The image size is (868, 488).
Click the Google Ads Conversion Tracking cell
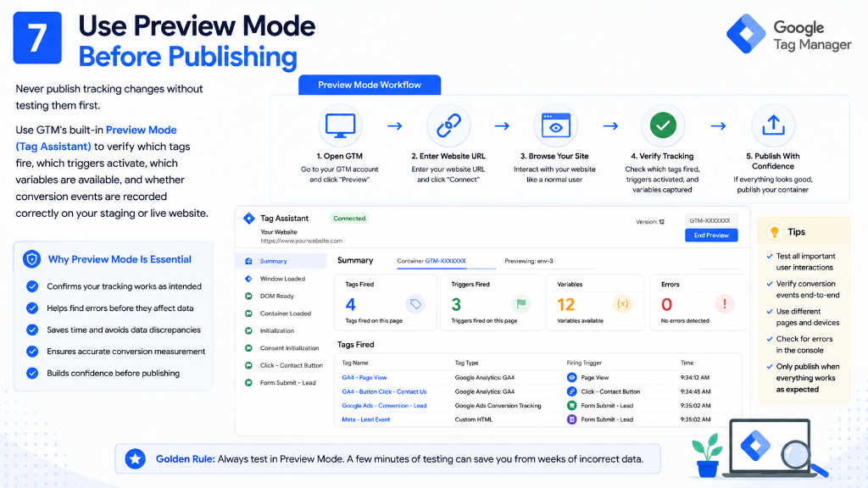tap(498, 406)
